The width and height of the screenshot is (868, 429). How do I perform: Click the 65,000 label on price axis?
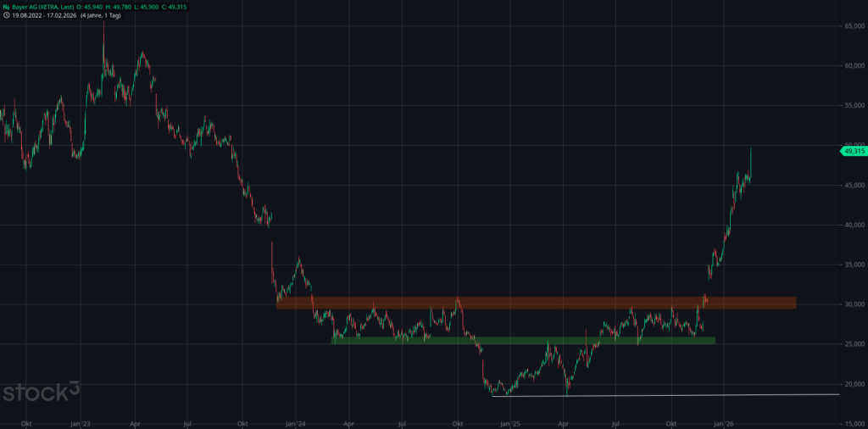pos(853,26)
